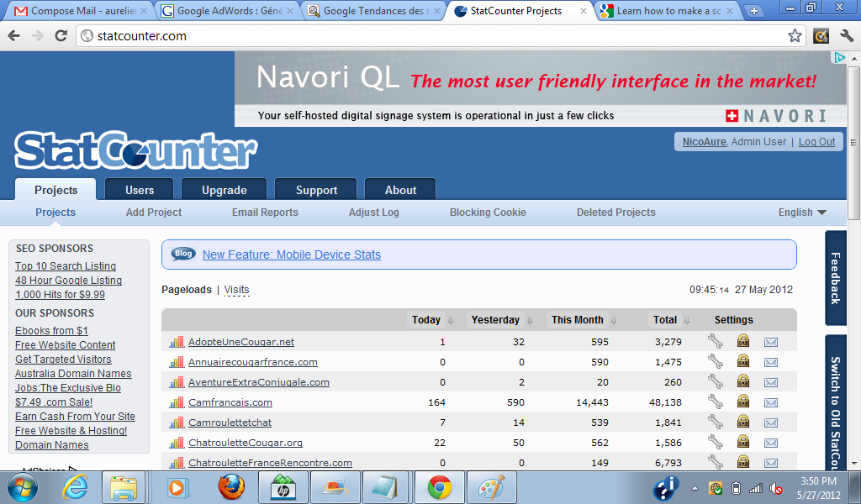Image resolution: width=861 pixels, height=504 pixels.
Task: Open email reports envelope for AventureExtraConjugale.com
Action: point(771,382)
